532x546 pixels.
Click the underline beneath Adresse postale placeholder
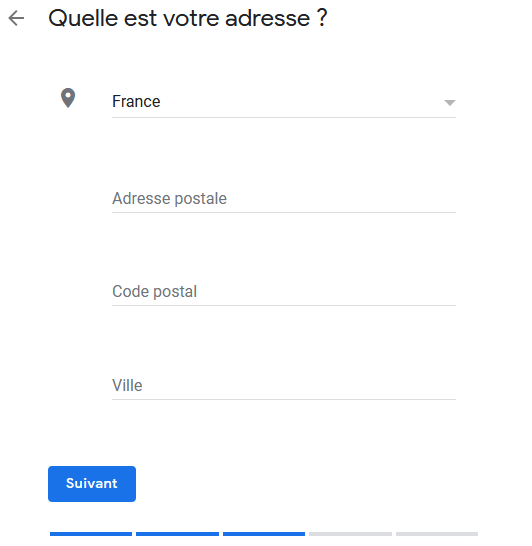point(283,212)
